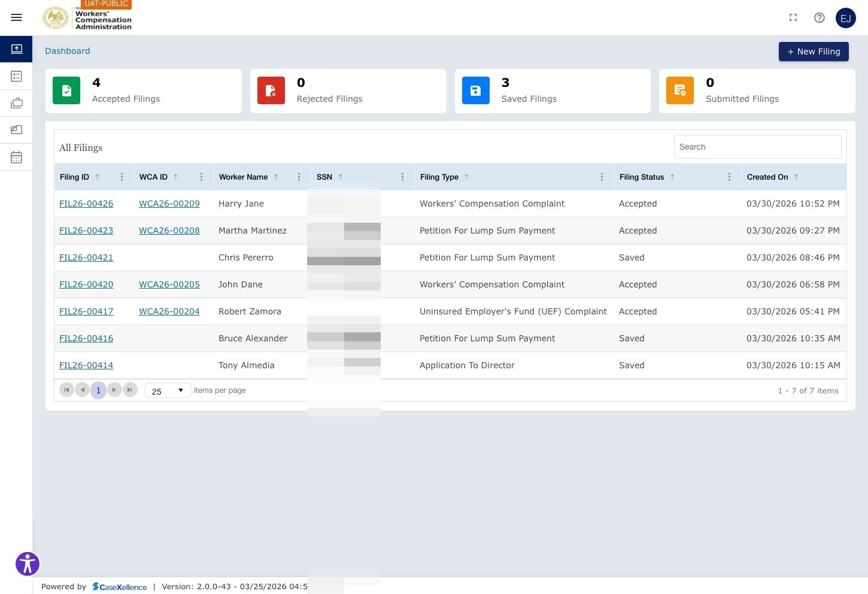Open case WCA26-00208 link
Screen dimensions: 868x594
169,231
